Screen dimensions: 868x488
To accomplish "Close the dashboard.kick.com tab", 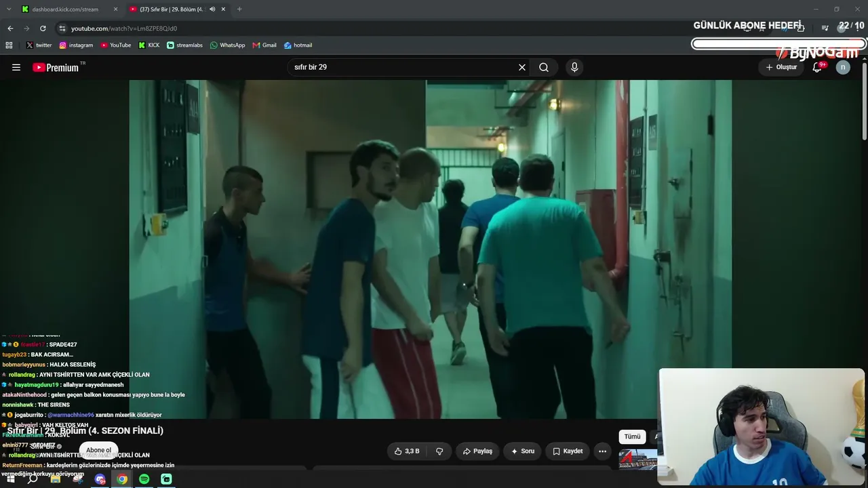I will (115, 9).
